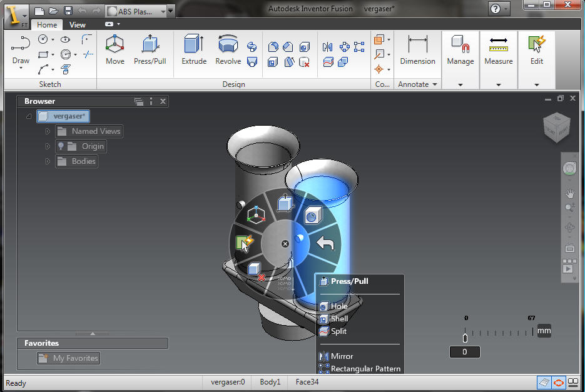Image resolution: width=585 pixels, height=392 pixels.
Task: Activate the ribbon Press/Pull tool
Action: (150, 49)
